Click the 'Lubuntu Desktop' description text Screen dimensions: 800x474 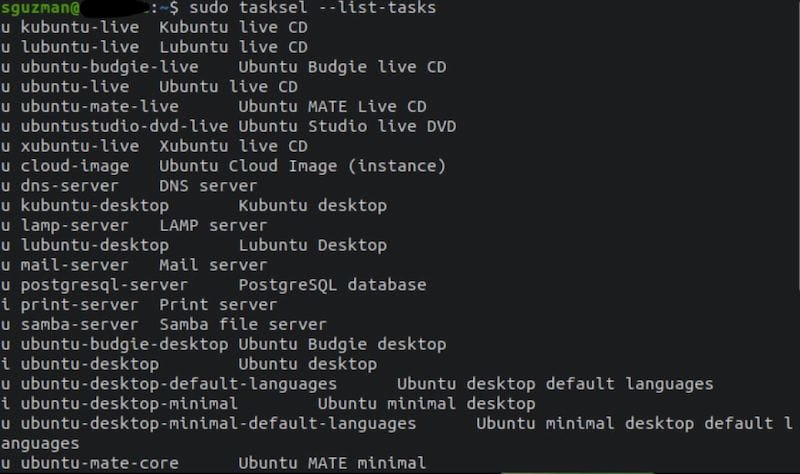(312, 245)
